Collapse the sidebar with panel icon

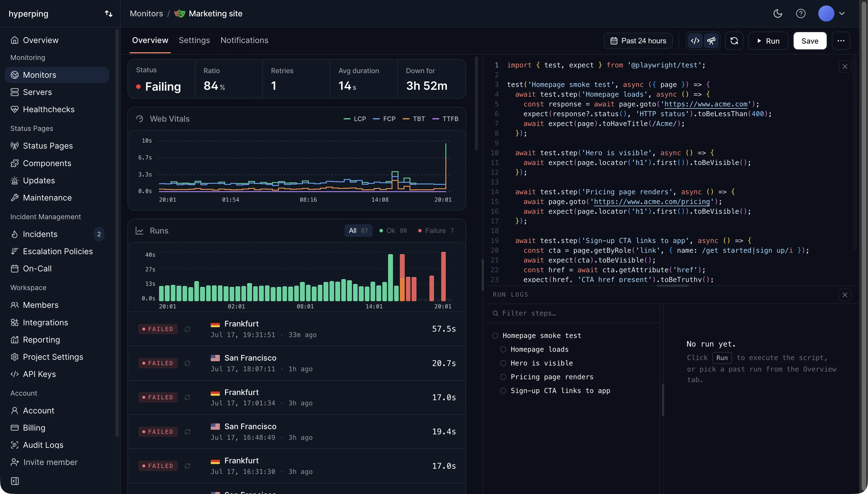15,481
